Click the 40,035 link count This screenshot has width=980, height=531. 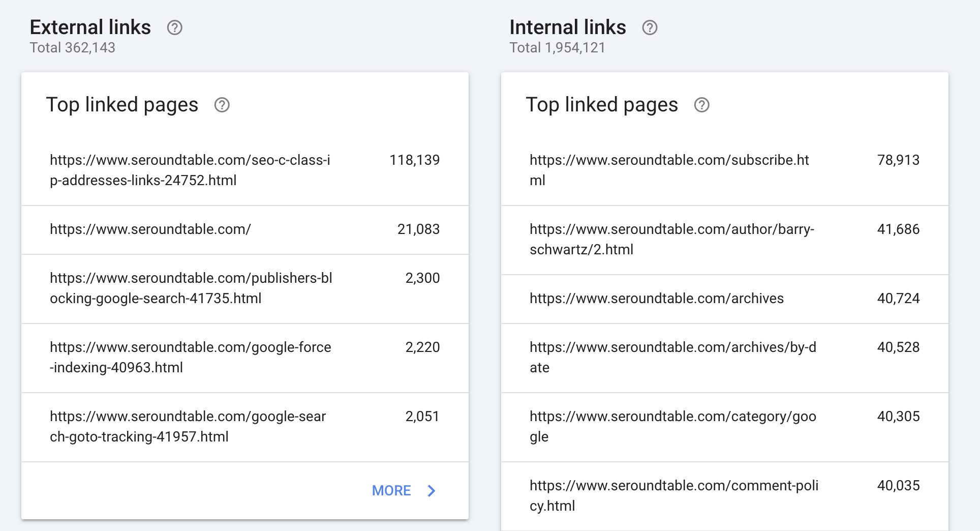pos(899,486)
